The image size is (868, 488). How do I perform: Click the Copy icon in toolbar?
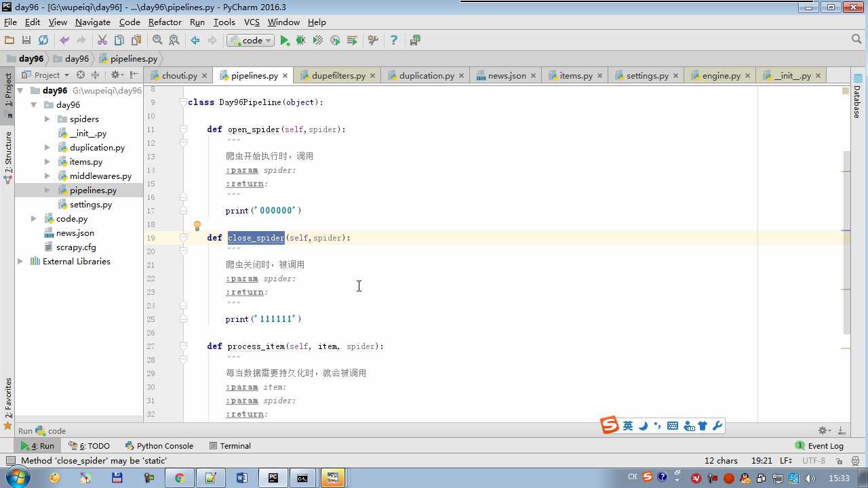tap(119, 41)
